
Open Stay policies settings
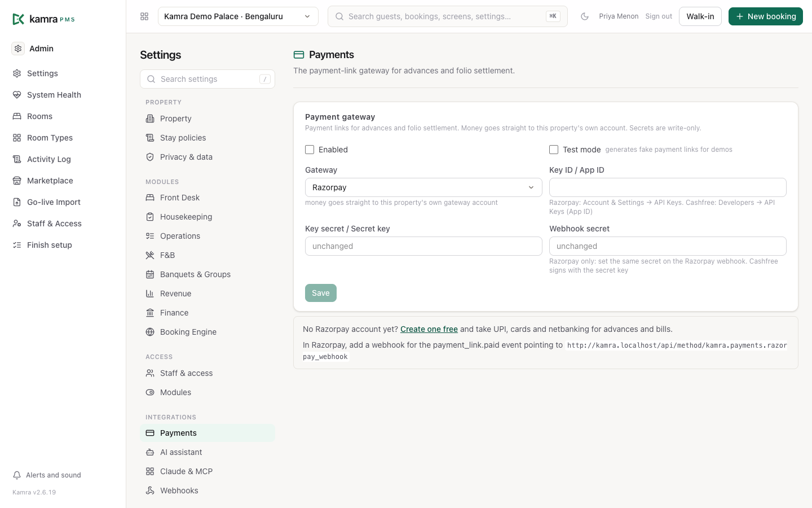click(x=208, y=138)
